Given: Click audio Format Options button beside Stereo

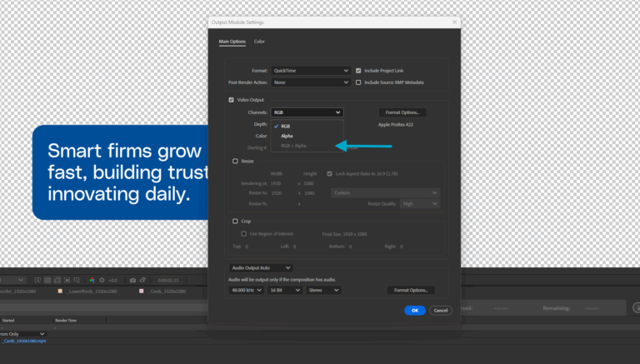Looking at the screenshot, I should (411, 290).
